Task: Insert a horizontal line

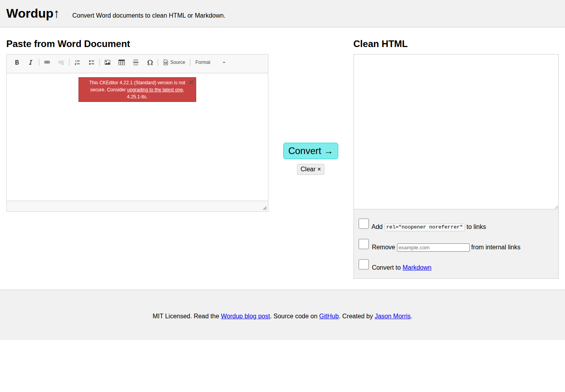Action: [x=136, y=62]
